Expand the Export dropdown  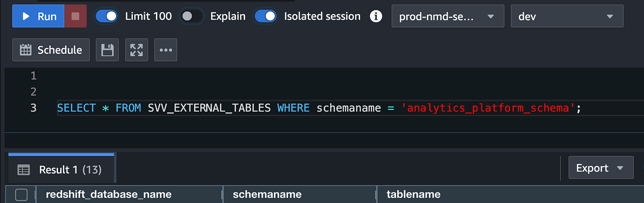tap(601, 168)
